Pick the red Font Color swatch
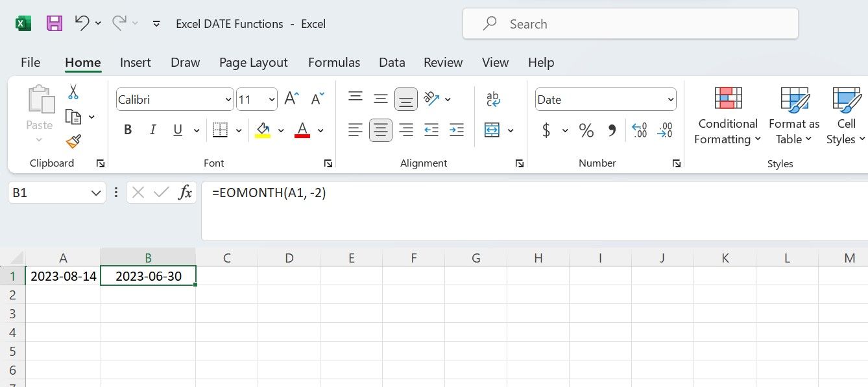Viewport: 868px width, 387px height. coord(302,130)
